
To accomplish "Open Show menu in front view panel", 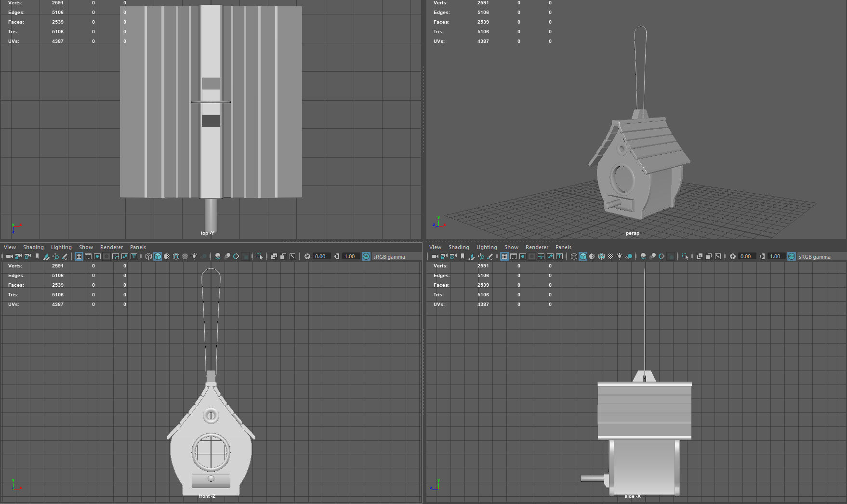I will pos(86,247).
